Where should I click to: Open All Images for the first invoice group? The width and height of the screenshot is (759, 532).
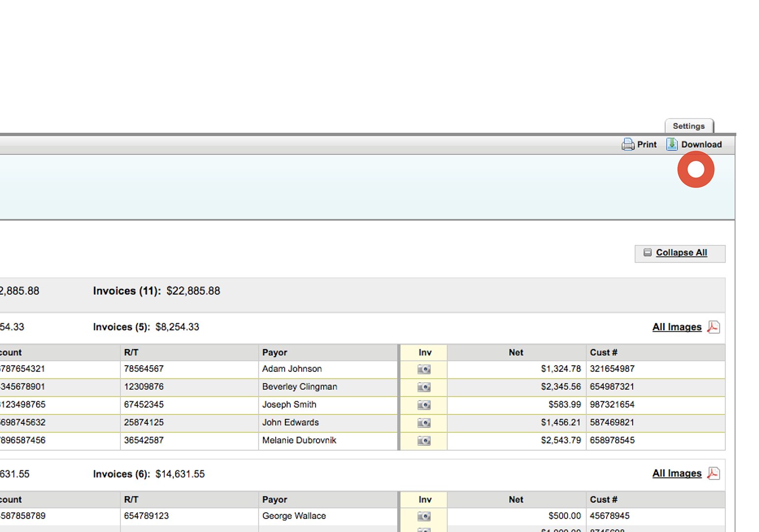(x=676, y=327)
